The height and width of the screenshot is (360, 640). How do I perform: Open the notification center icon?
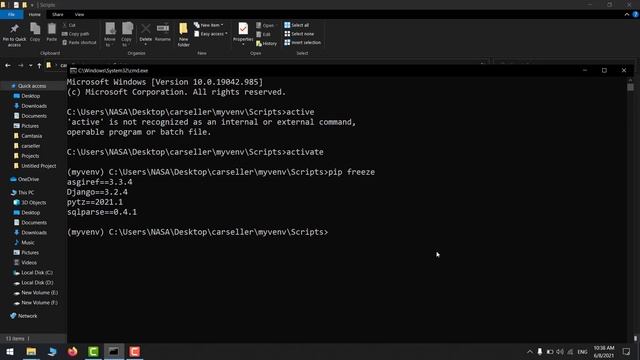[x=627, y=352]
